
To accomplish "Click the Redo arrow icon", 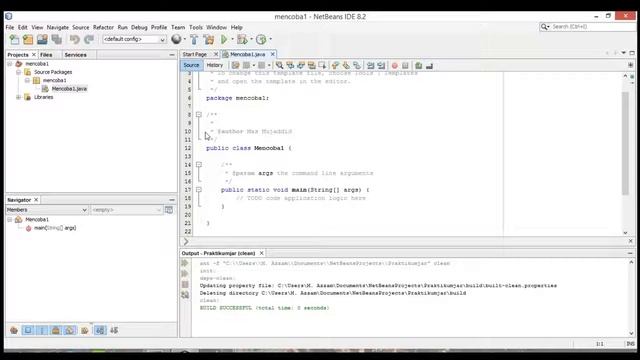I will (x=89, y=39).
